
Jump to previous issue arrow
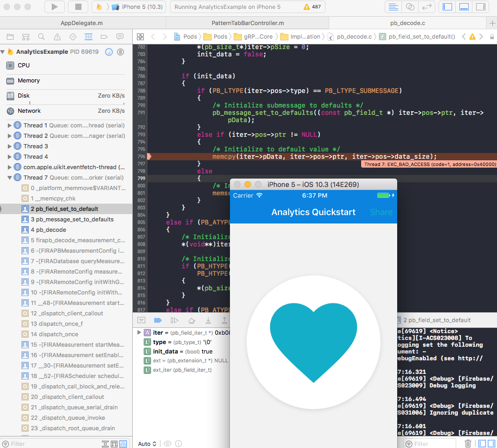[x=464, y=37]
